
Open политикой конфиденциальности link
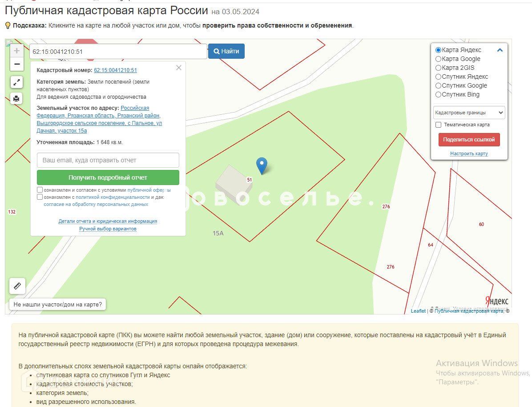point(113,197)
